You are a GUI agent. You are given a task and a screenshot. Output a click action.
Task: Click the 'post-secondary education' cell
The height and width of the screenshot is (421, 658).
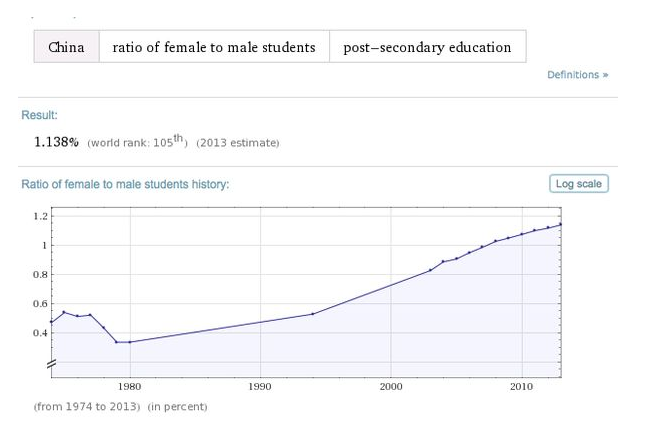427,47
